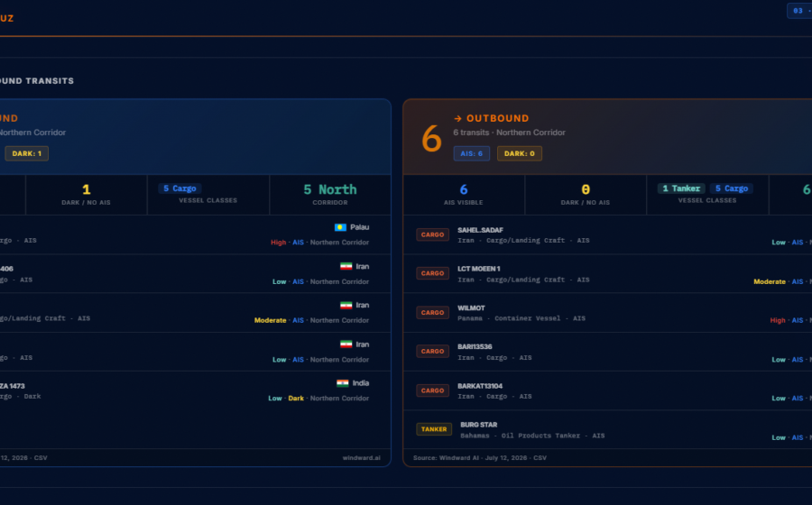Click the 6 transits · Northern Corridor subtitle

(509, 133)
